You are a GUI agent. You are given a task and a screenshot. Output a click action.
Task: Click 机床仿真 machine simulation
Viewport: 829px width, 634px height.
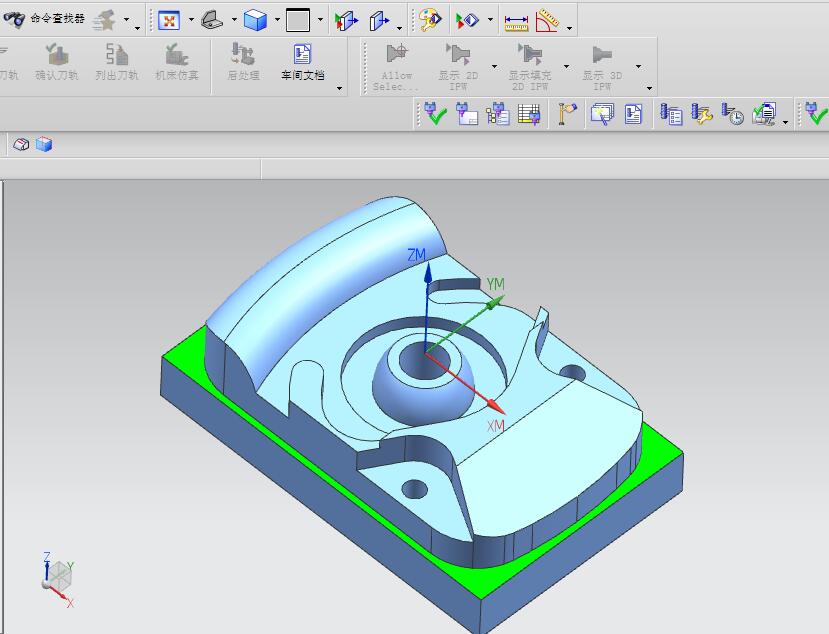tap(177, 62)
